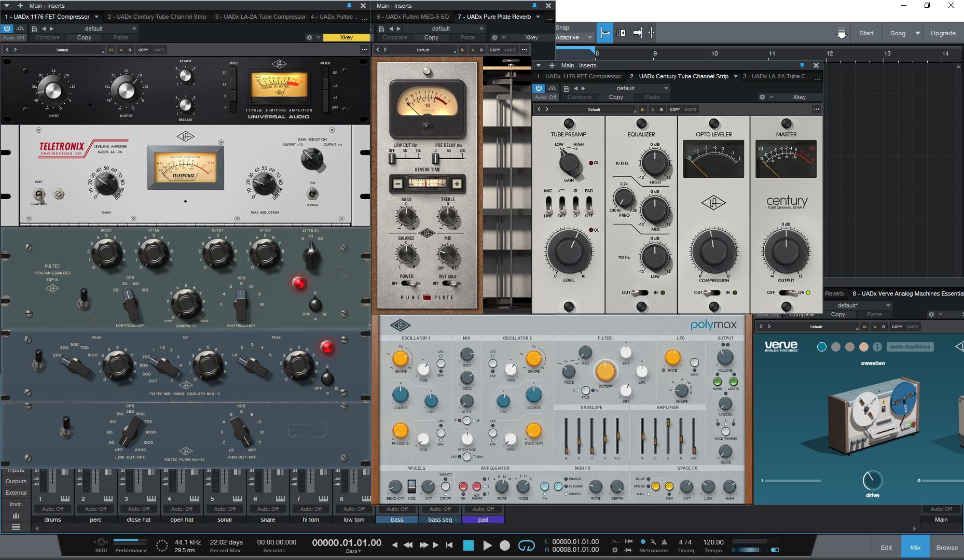Click mixer icon in left console column
The height and width of the screenshot is (560, 964).
(x=16, y=515)
